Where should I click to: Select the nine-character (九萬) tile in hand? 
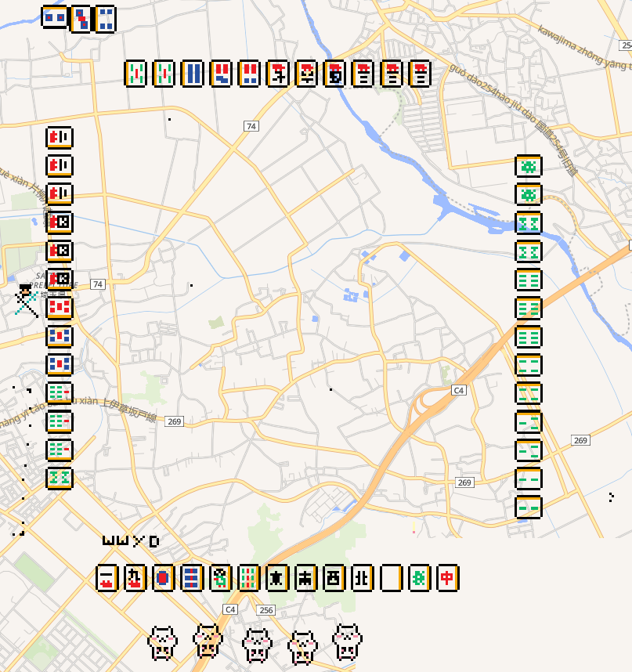(x=135, y=578)
